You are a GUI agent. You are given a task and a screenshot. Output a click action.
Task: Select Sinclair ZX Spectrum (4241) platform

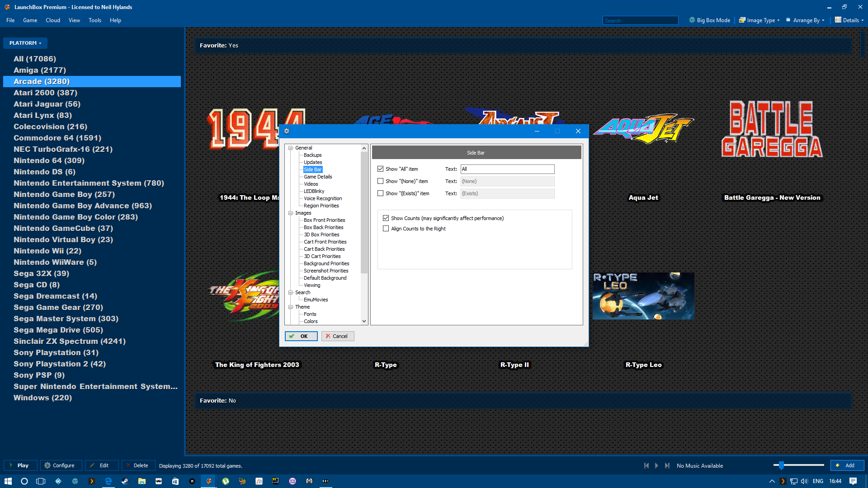pos(70,341)
